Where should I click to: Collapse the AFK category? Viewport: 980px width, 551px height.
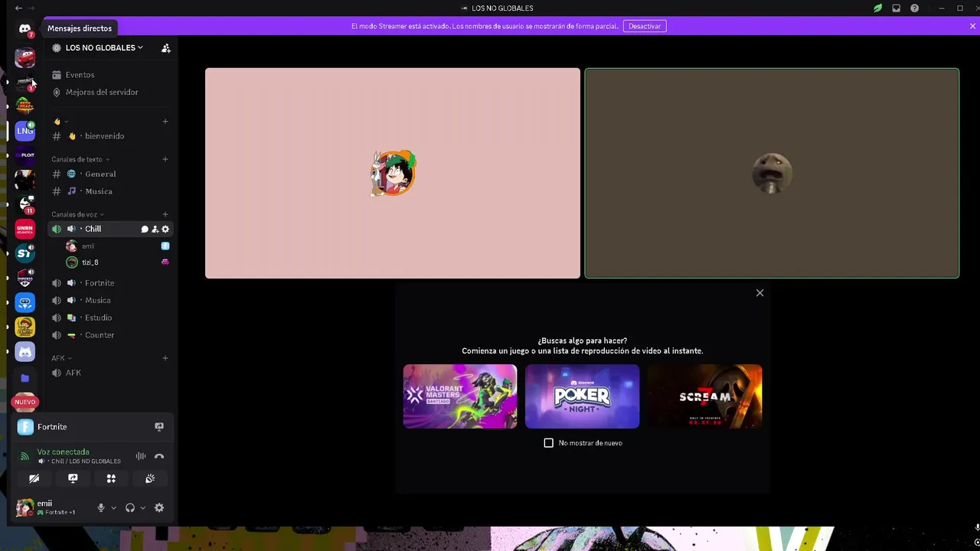[x=61, y=358]
